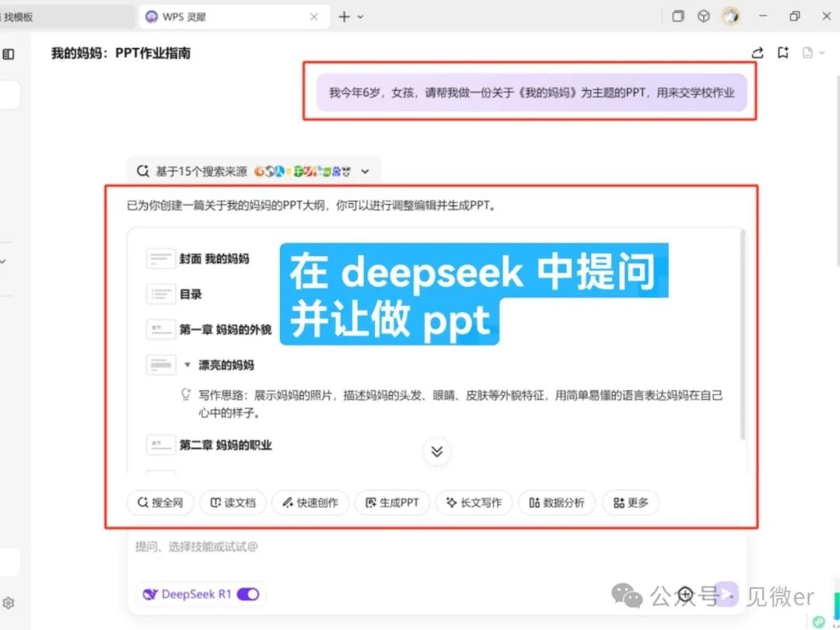Focus the 提问、选择技能或试试@ input box

pos(436,547)
